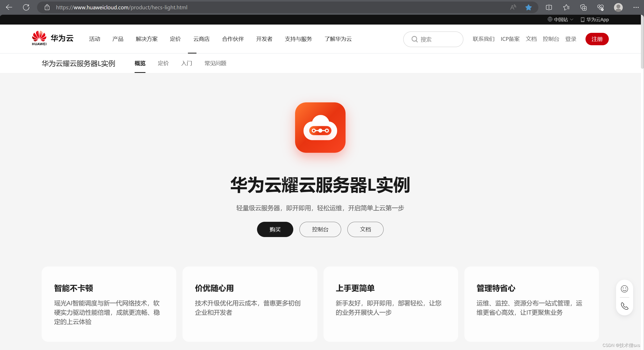Open the 合作伙伴 nav menu

coord(233,39)
